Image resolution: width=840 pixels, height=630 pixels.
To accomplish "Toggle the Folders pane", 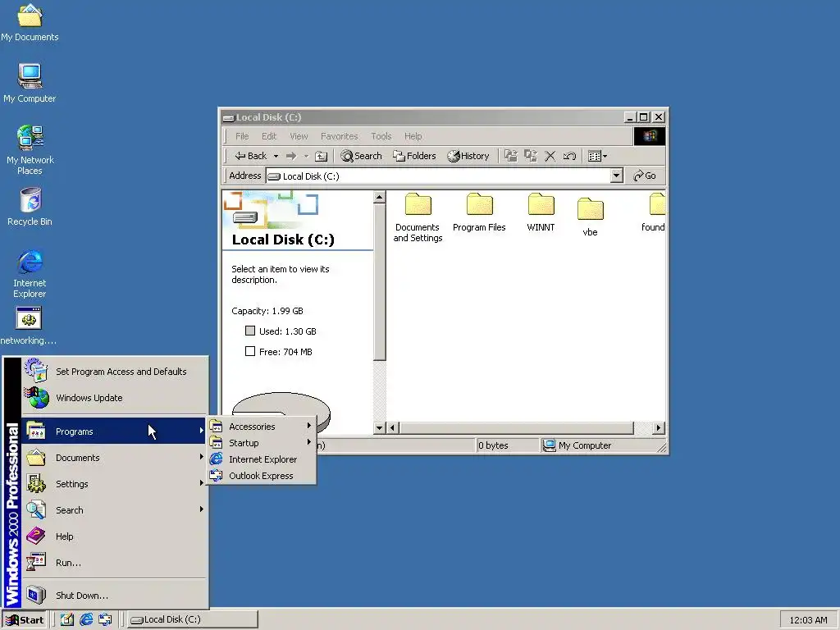I will (x=414, y=156).
